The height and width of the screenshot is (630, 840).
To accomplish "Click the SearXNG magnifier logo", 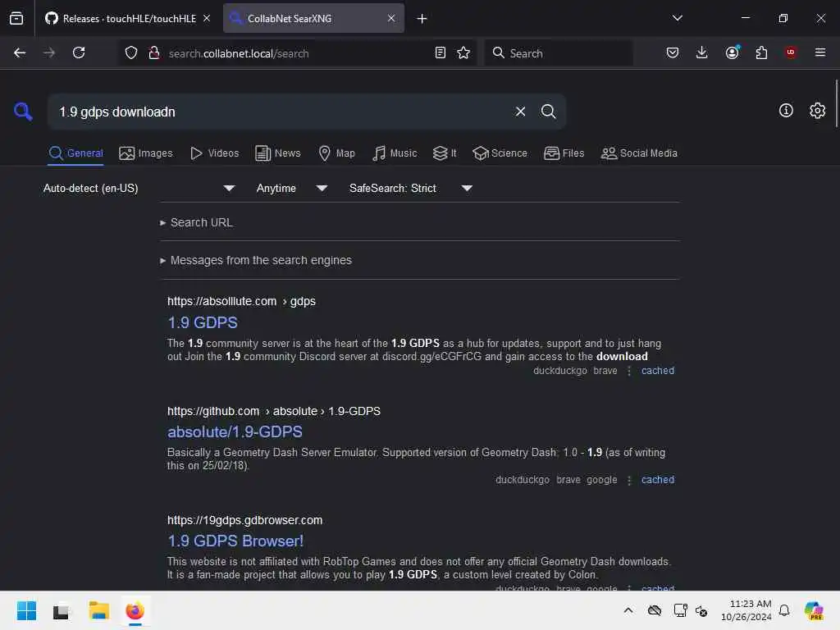I will tap(23, 112).
